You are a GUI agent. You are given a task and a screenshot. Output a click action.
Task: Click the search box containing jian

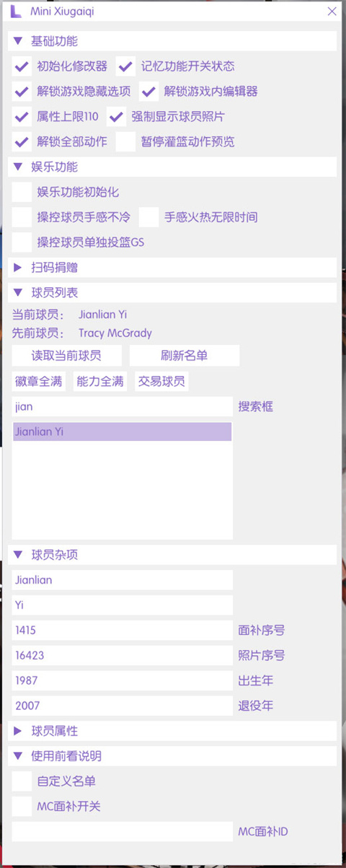pyautogui.click(x=123, y=406)
